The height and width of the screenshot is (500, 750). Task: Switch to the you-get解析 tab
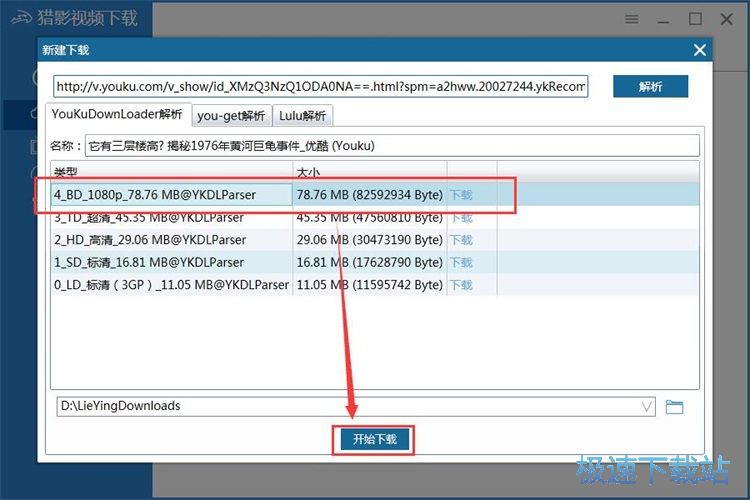pyautogui.click(x=231, y=115)
